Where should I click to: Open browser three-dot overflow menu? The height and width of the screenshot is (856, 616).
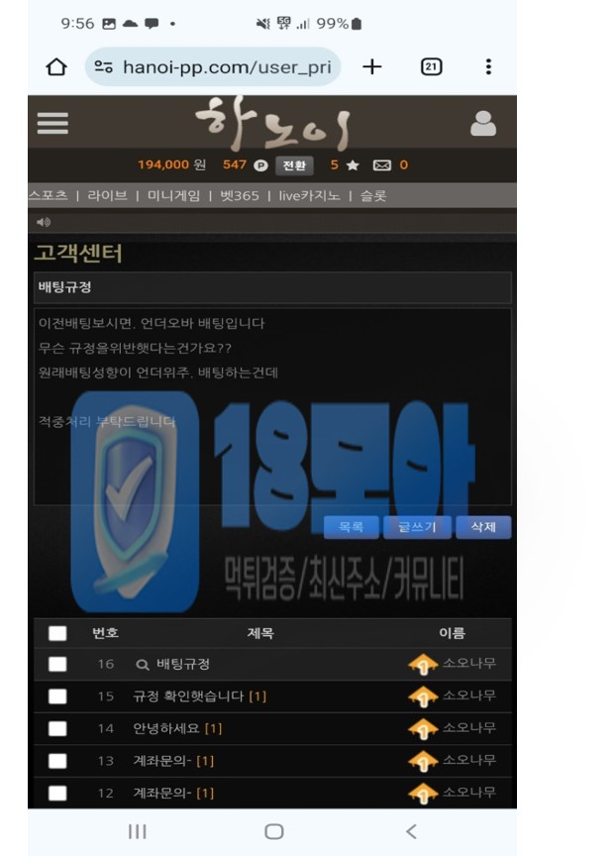[x=488, y=66]
